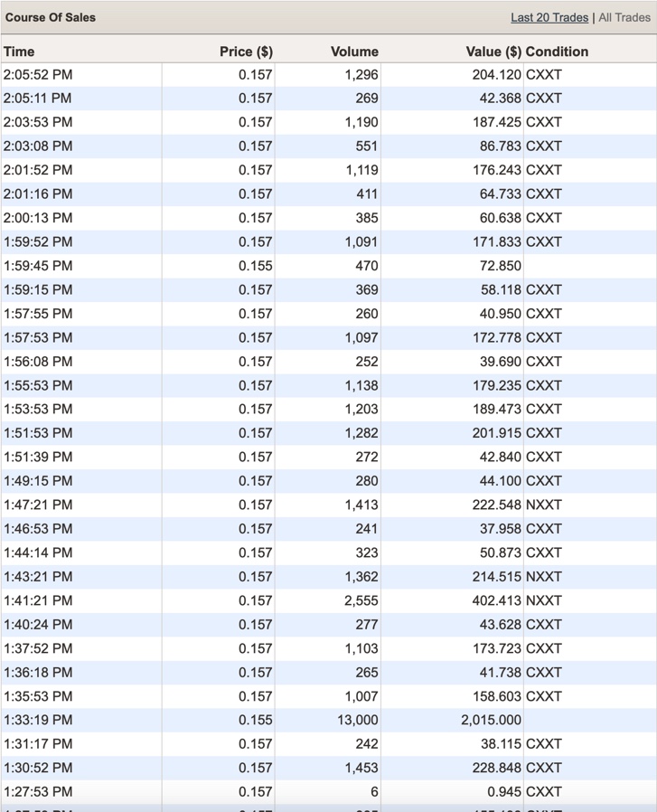Click the Time column header
Screen dimensions: 657x812
tap(19, 52)
